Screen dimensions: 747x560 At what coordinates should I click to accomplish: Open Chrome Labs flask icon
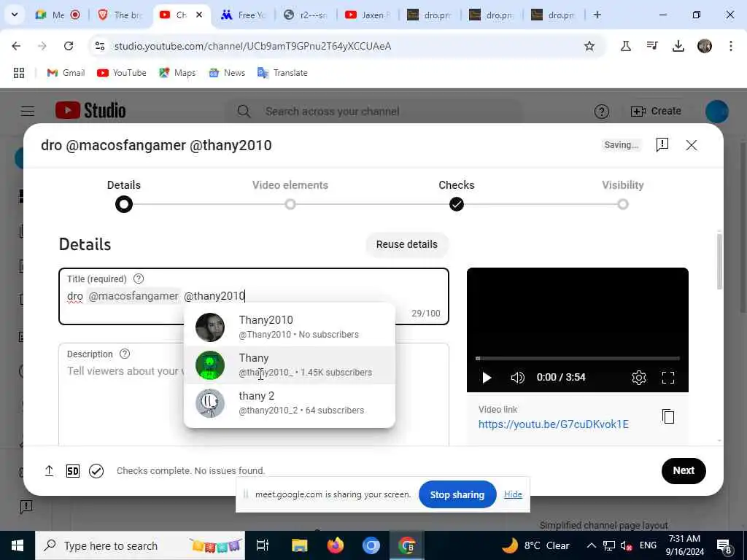click(625, 46)
